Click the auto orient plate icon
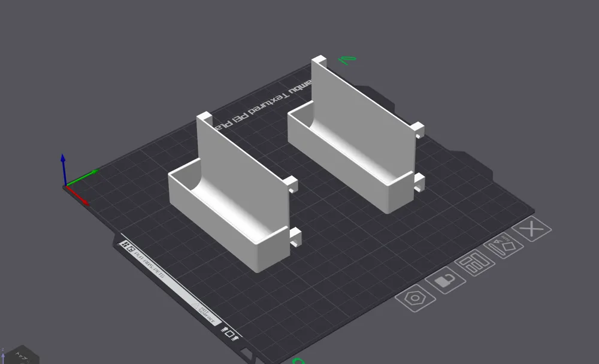 pyautogui.click(x=504, y=245)
